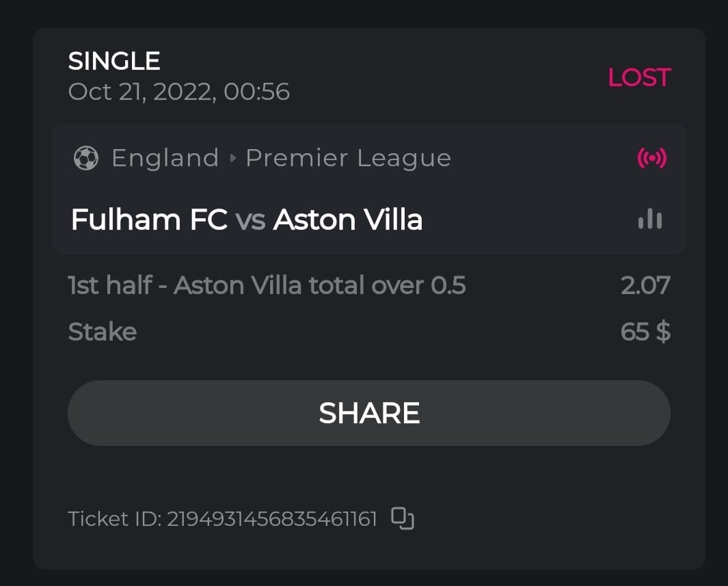Click the 1st half Aston Villa total selection

pos(267,285)
